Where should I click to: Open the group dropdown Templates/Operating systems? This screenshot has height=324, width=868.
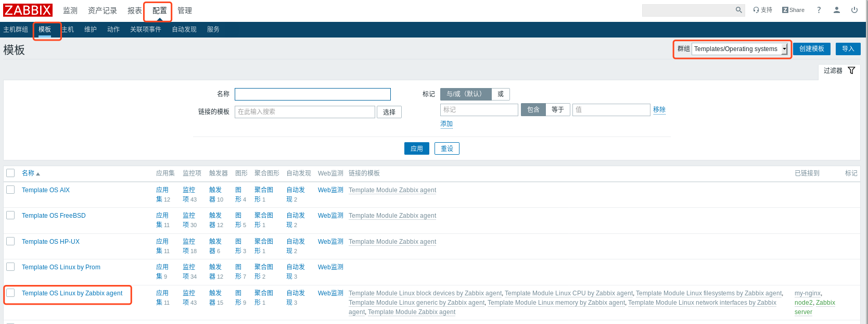739,49
